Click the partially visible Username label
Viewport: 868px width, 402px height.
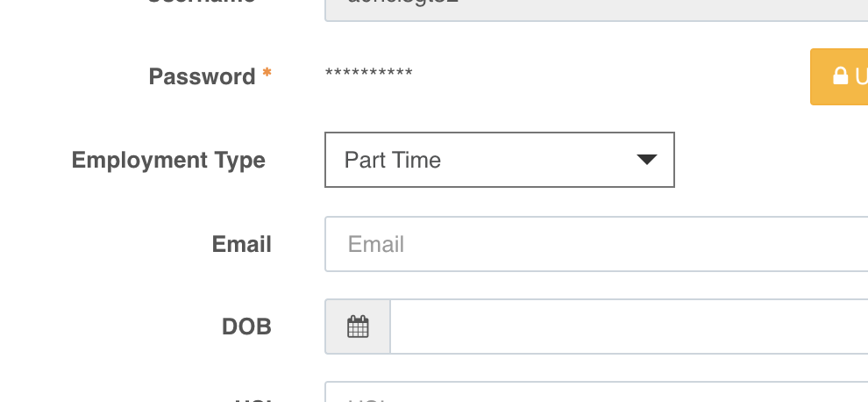[x=202, y=3]
